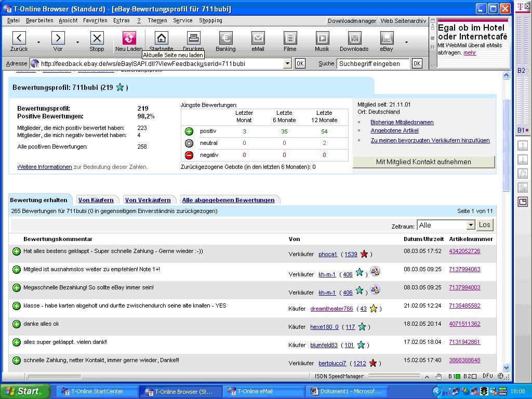Open article number 4342052726
532x399 pixels.
[464, 251]
